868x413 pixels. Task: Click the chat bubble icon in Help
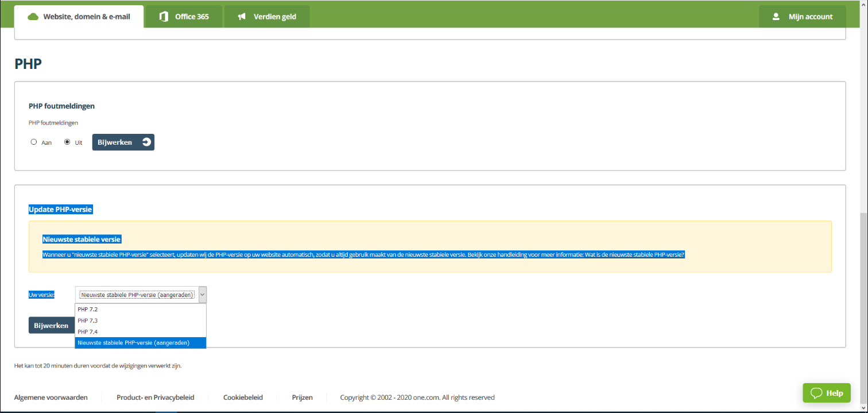pyautogui.click(x=816, y=393)
